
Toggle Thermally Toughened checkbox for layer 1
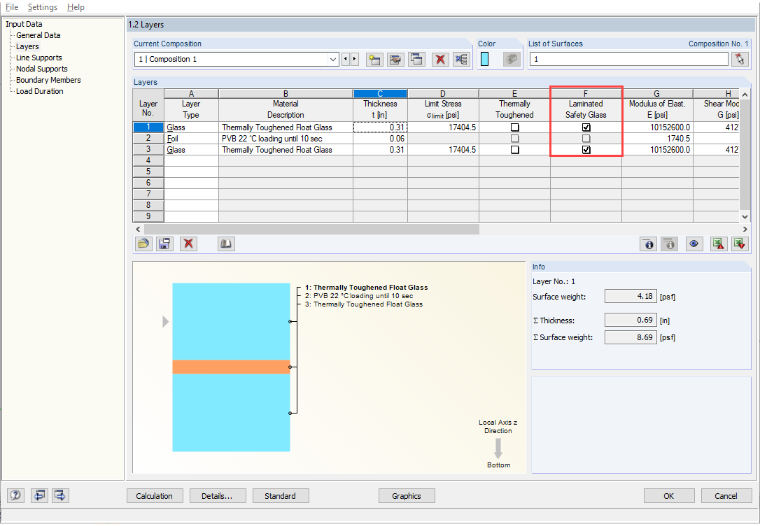click(515, 128)
